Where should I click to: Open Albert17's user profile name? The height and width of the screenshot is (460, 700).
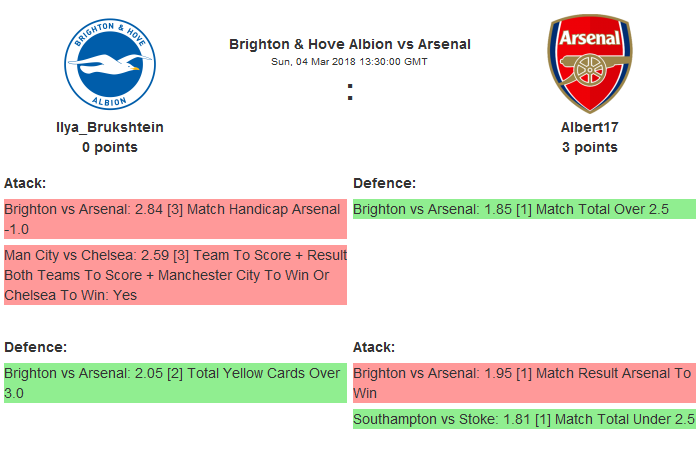point(589,127)
